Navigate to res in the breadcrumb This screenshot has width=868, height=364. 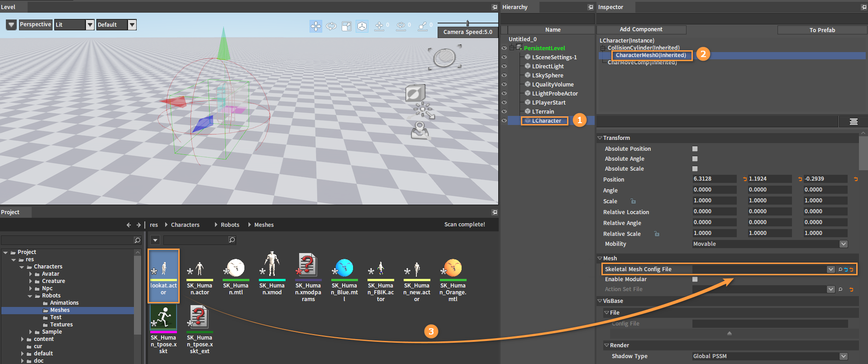154,225
